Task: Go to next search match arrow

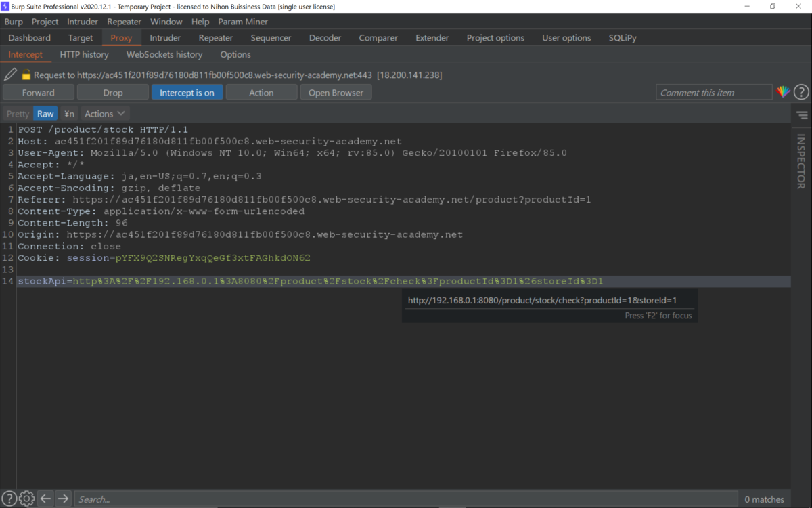Action: 63,499
